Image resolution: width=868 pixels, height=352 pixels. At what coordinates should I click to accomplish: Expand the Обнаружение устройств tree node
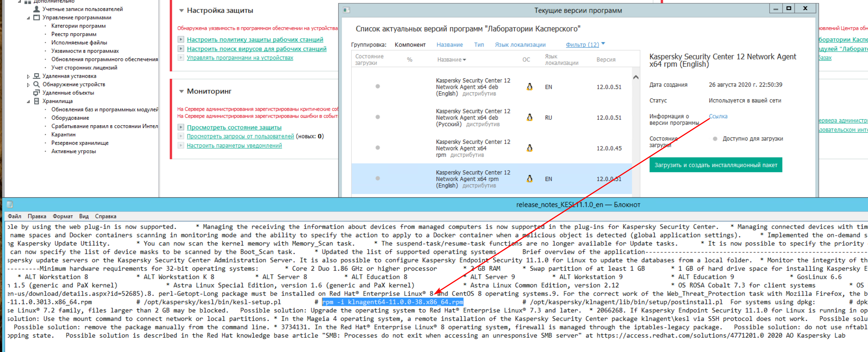(x=28, y=84)
